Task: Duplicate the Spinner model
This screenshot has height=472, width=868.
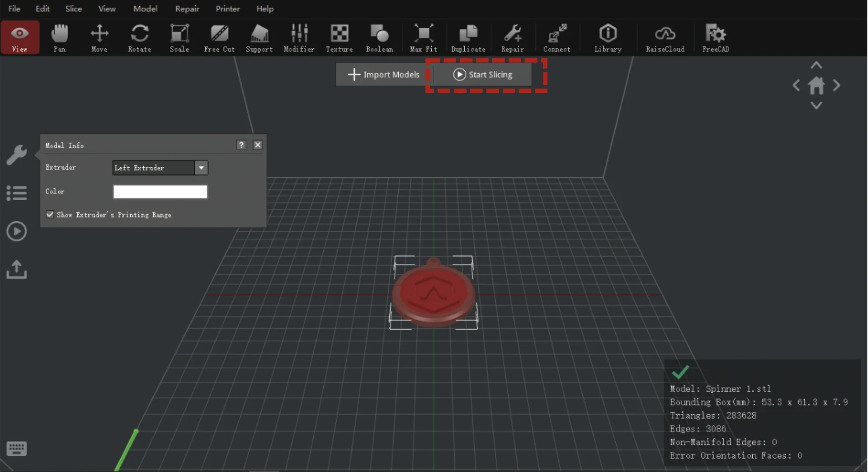Action: pos(468,38)
